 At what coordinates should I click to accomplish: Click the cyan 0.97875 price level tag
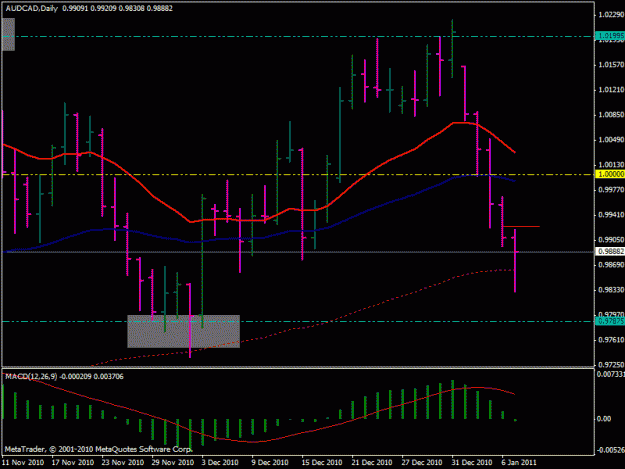610,321
